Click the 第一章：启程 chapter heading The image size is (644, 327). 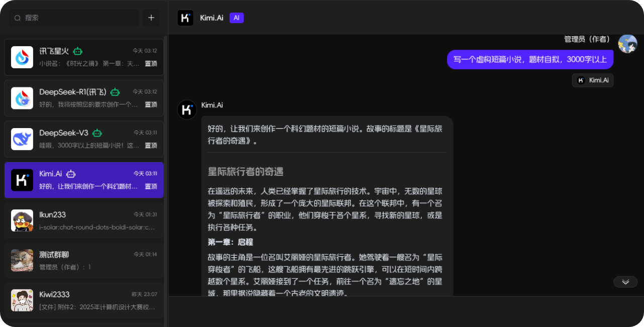click(231, 242)
